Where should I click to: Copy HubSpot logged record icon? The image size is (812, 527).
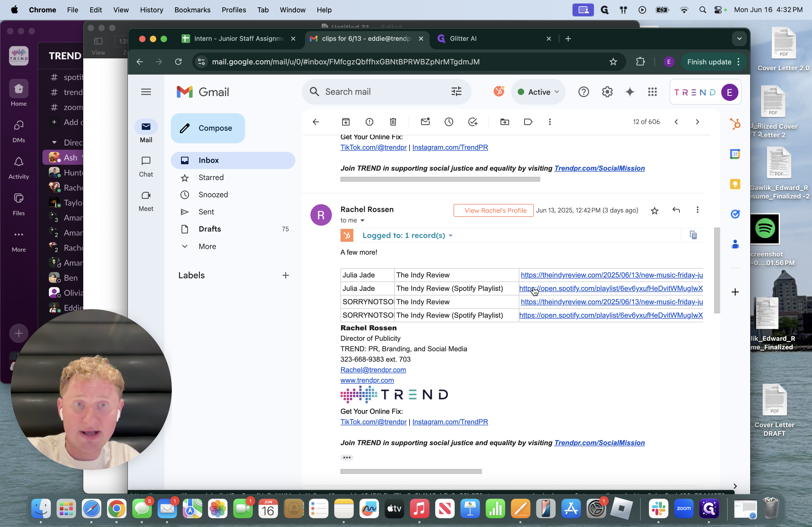693,235
